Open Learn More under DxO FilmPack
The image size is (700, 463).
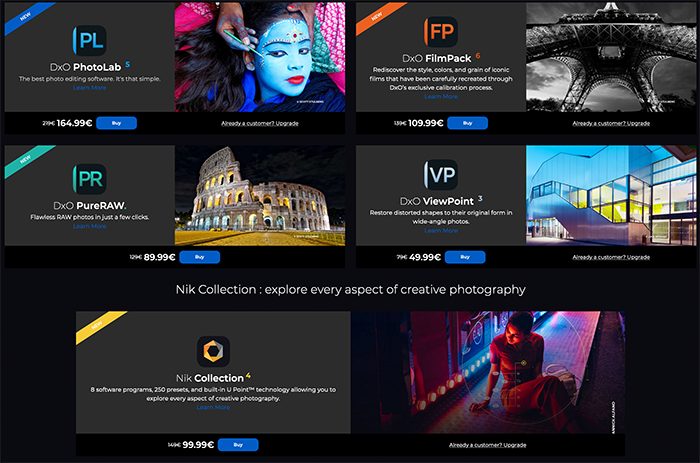[x=441, y=97]
